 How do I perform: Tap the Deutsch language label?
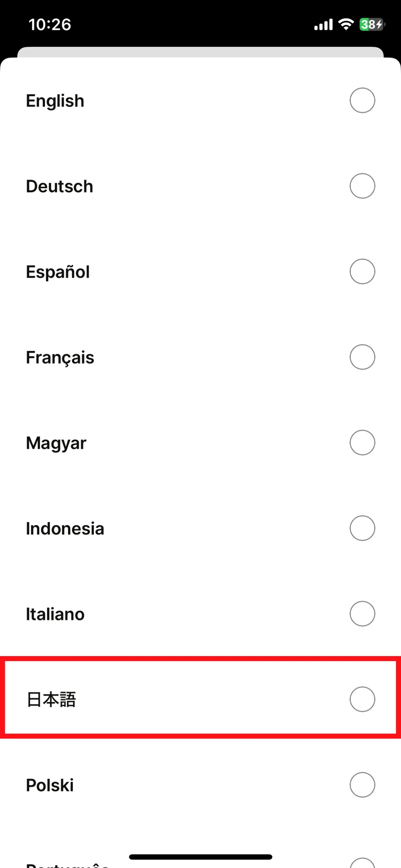(x=59, y=186)
